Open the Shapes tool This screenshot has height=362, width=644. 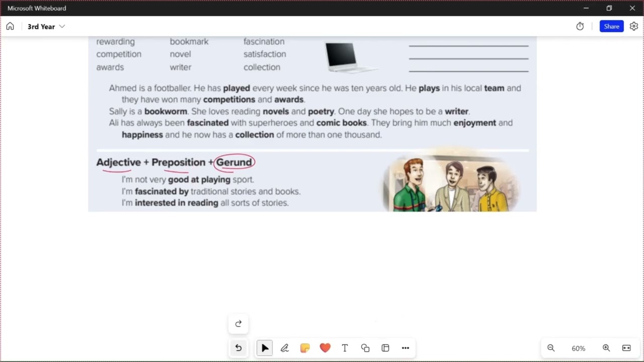click(365, 348)
